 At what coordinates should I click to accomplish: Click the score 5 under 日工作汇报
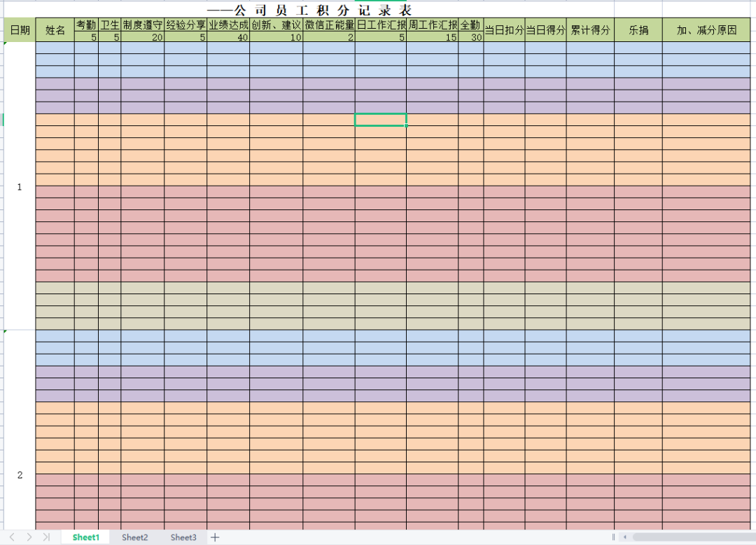381,37
